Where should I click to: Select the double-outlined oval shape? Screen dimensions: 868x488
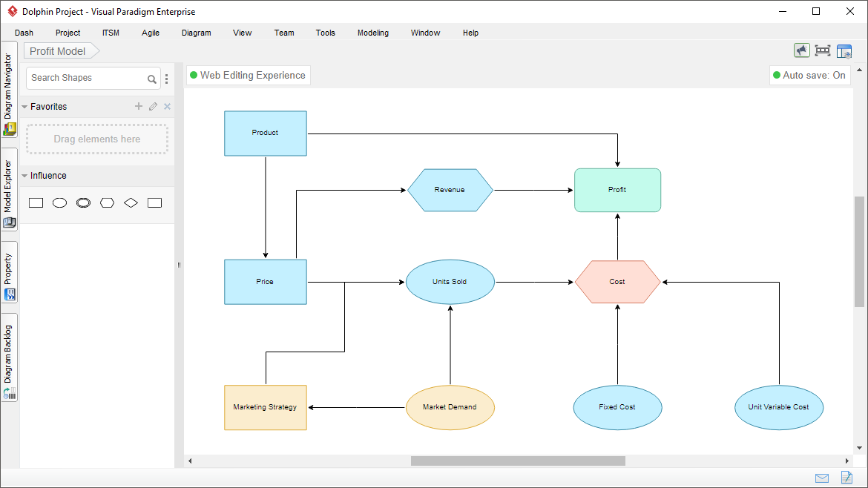click(x=84, y=203)
